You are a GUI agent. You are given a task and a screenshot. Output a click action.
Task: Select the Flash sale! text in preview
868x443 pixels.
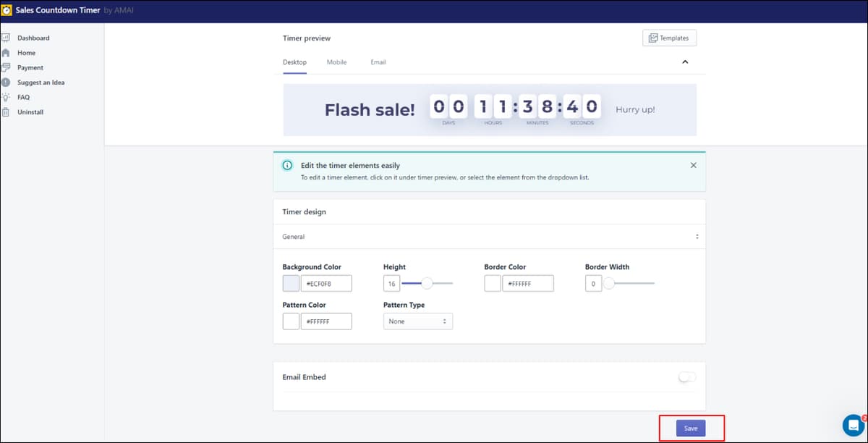370,110
